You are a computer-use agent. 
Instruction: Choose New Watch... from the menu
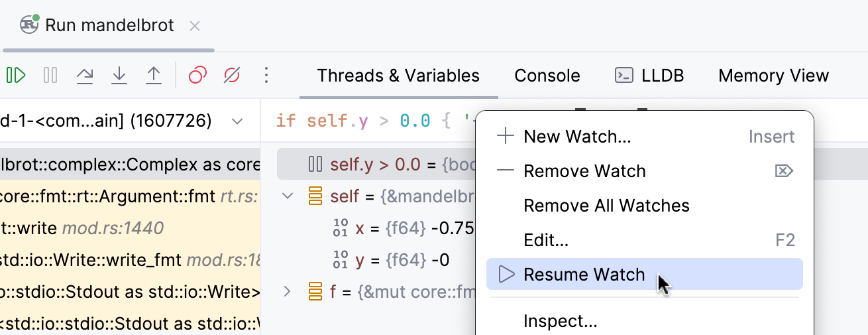tap(576, 137)
